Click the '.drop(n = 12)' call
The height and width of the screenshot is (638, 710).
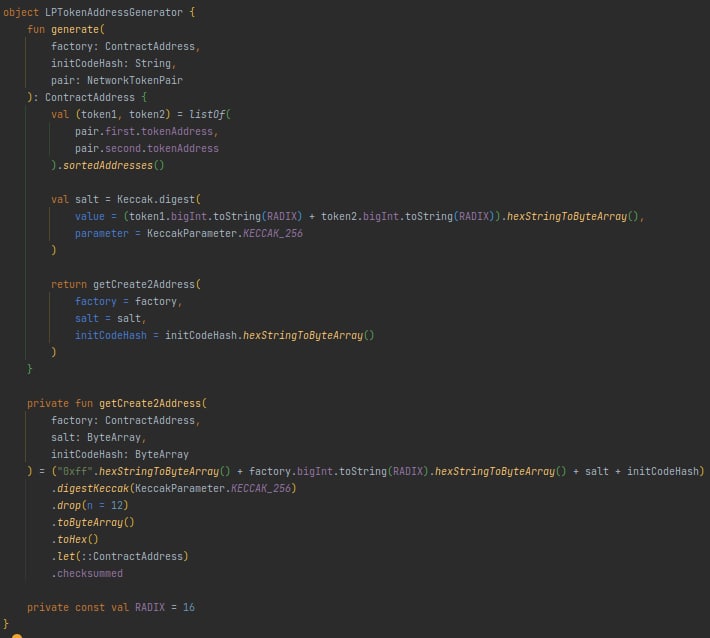click(90, 505)
